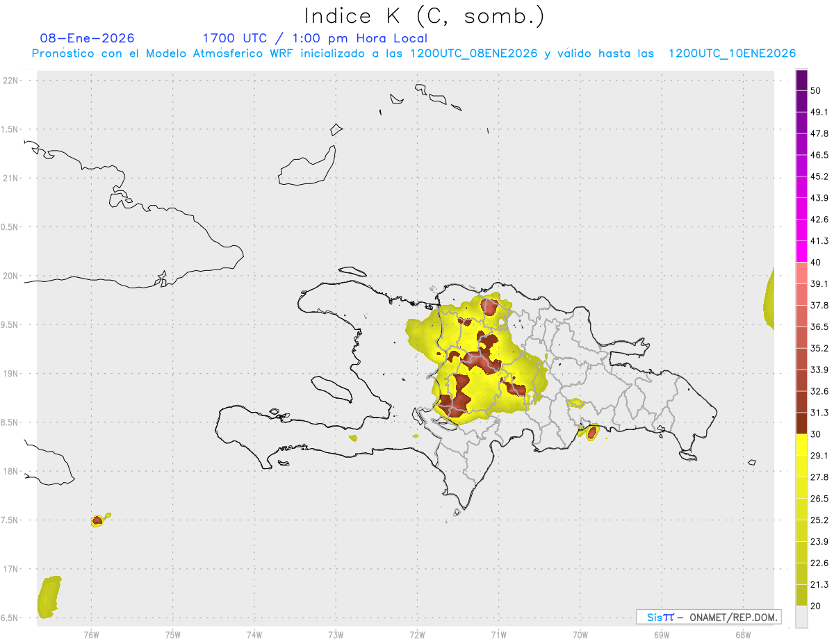834x644 pixels.
Task: Click the colorbar label "49.1"
Action: click(x=819, y=113)
